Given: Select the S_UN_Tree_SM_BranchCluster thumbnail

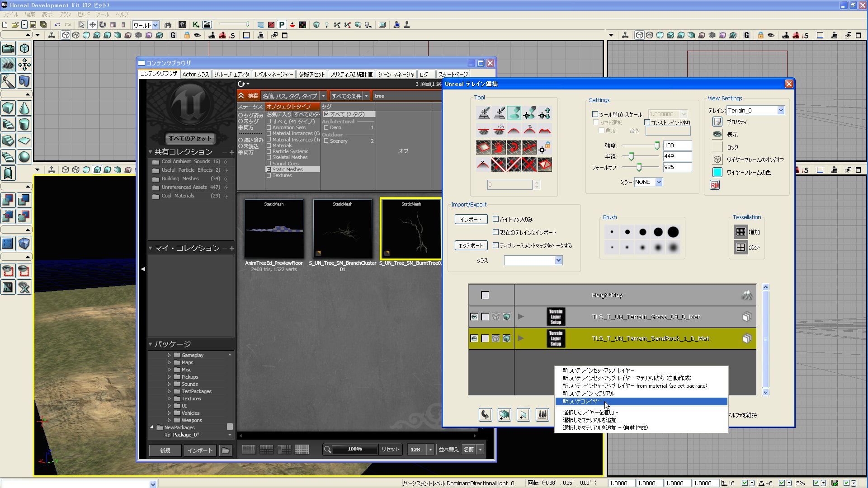Looking at the screenshot, I should (x=342, y=229).
